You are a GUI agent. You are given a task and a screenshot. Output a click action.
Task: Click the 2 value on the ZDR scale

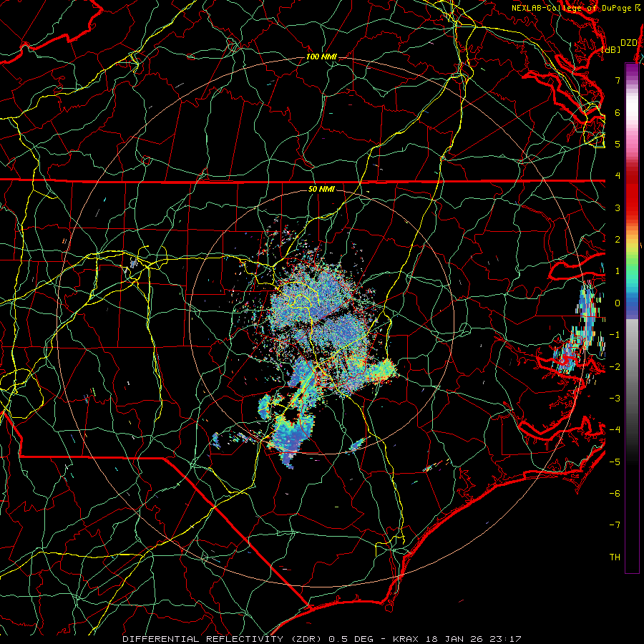[618, 240]
